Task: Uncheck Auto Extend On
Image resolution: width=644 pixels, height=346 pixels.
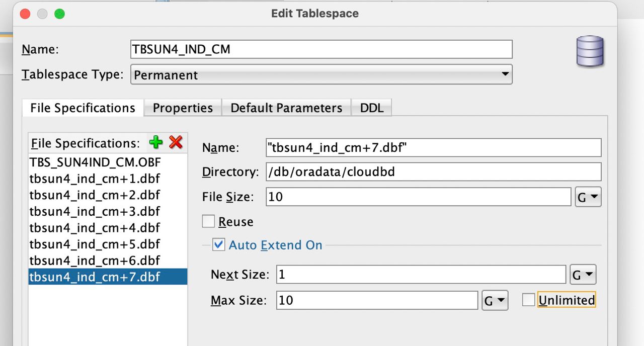Action: pos(219,245)
